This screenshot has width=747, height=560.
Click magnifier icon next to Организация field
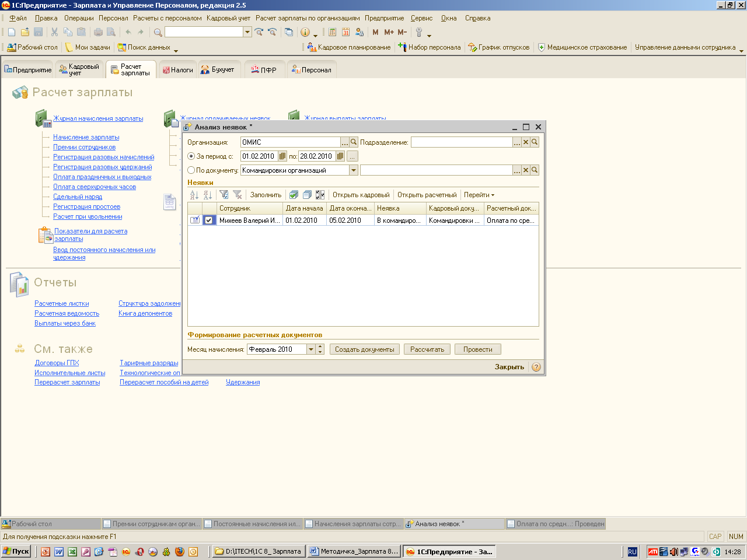tap(354, 142)
